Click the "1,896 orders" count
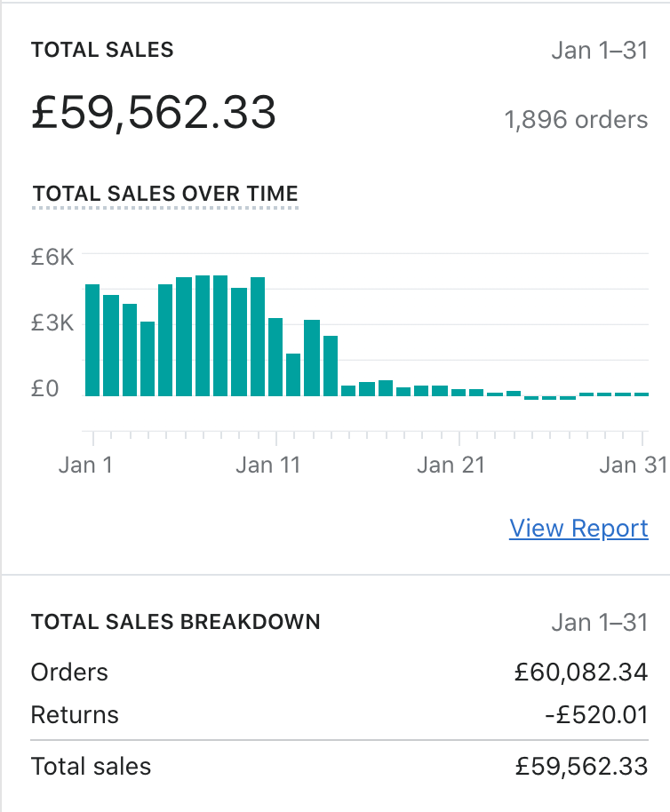Screen dimensions: 670x812 pyautogui.click(x=576, y=119)
